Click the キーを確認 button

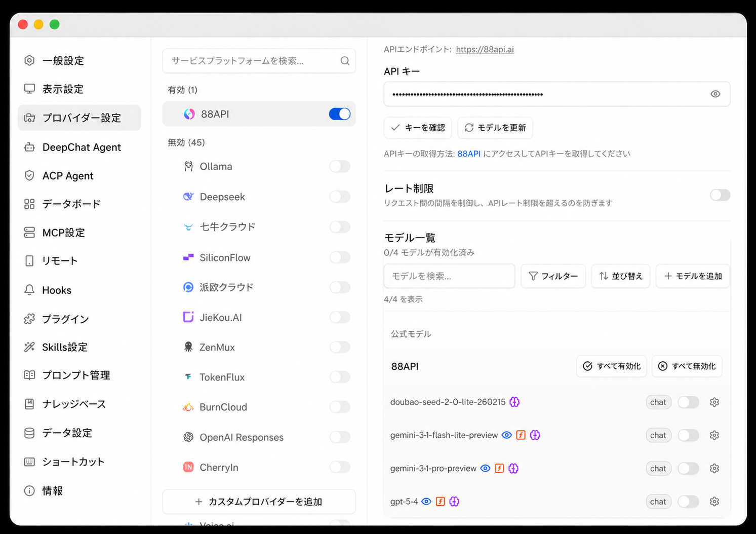tap(418, 128)
